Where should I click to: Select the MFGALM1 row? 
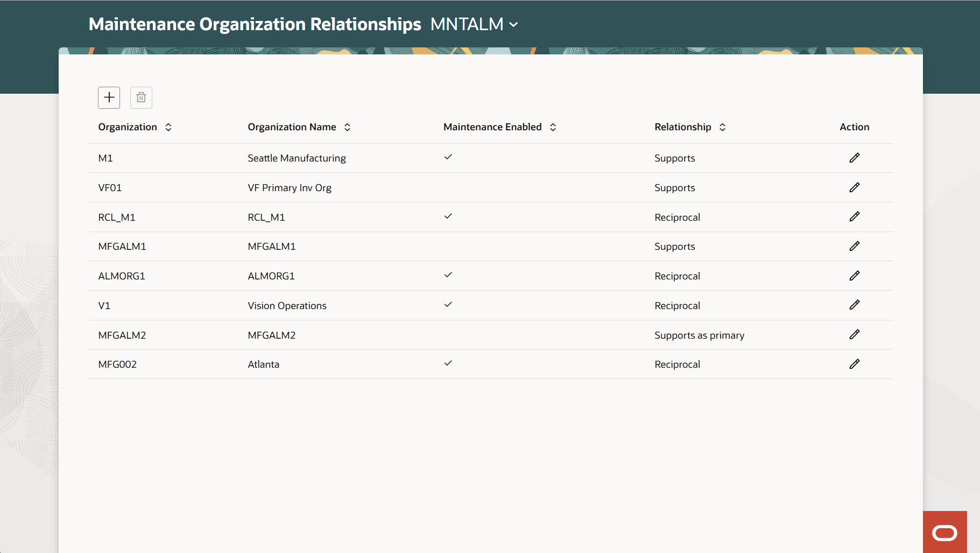point(122,246)
